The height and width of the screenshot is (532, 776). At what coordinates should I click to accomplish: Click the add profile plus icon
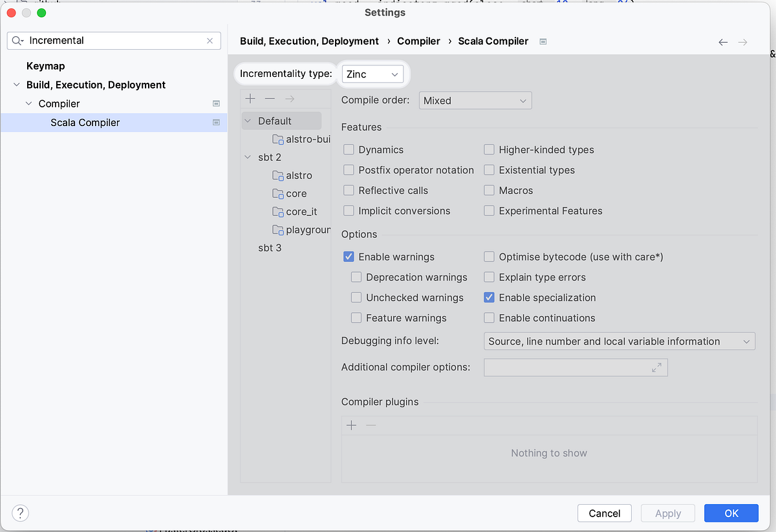(x=250, y=98)
